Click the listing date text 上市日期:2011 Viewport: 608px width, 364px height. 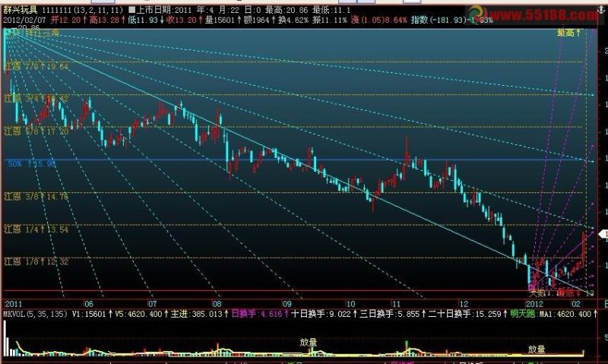pyautogui.click(x=165, y=10)
